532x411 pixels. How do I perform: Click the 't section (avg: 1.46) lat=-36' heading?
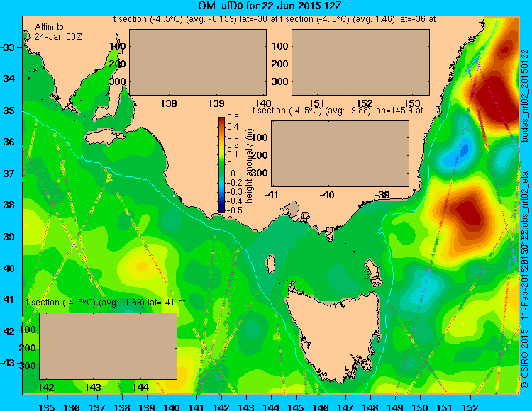(358, 19)
